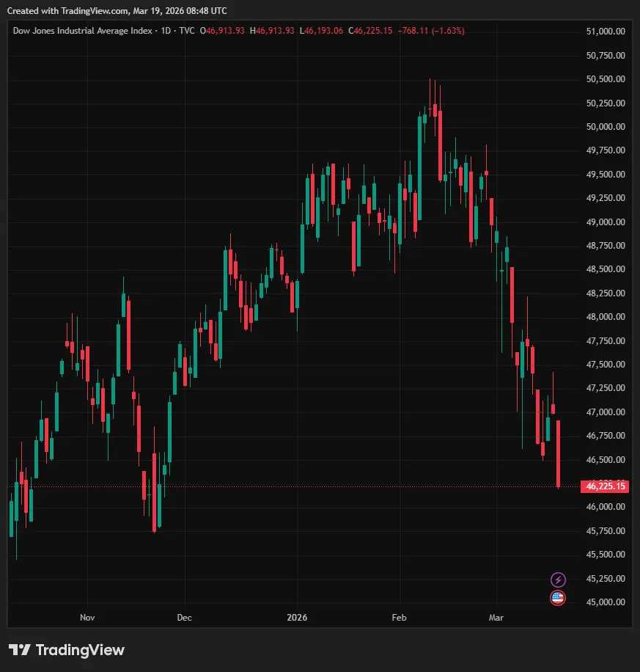
Task: Click the 49,500.00 price axis label
Action: 606,175
